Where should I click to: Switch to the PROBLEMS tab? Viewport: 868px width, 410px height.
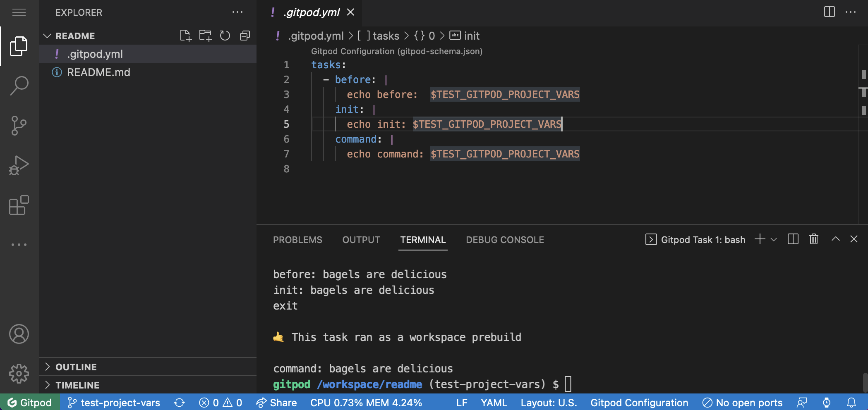pos(297,239)
